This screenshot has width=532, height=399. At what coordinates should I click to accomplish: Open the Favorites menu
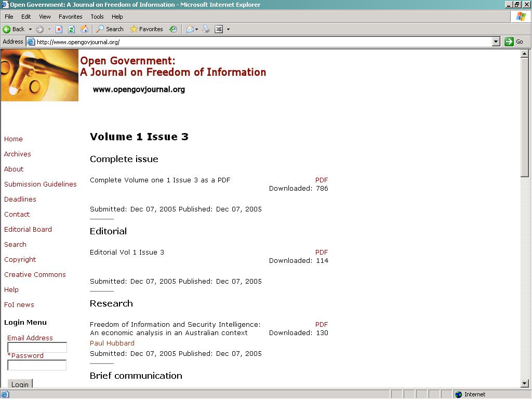(70, 17)
